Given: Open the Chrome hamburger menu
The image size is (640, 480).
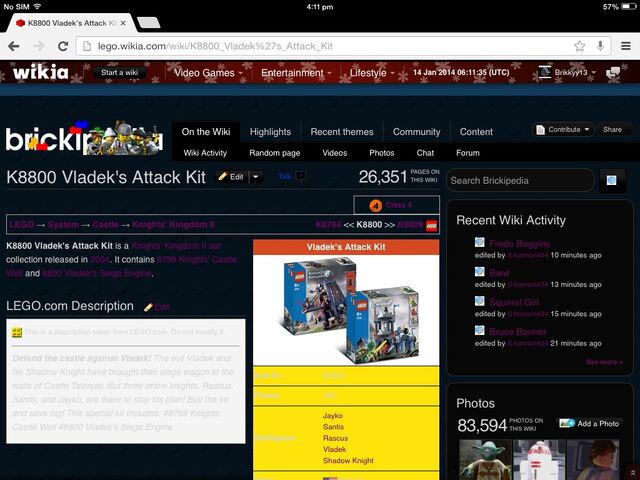Looking at the screenshot, I should (x=626, y=46).
